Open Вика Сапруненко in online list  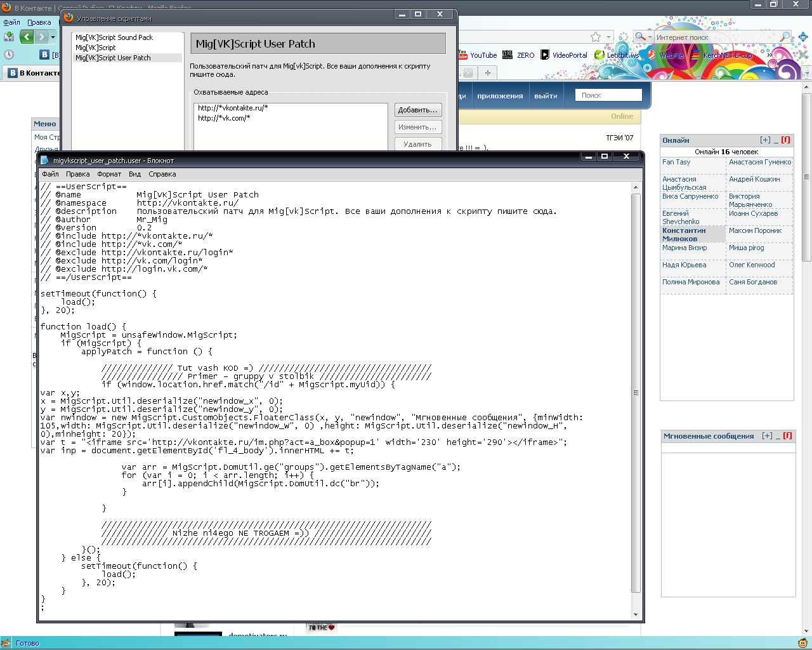(x=690, y=197)
